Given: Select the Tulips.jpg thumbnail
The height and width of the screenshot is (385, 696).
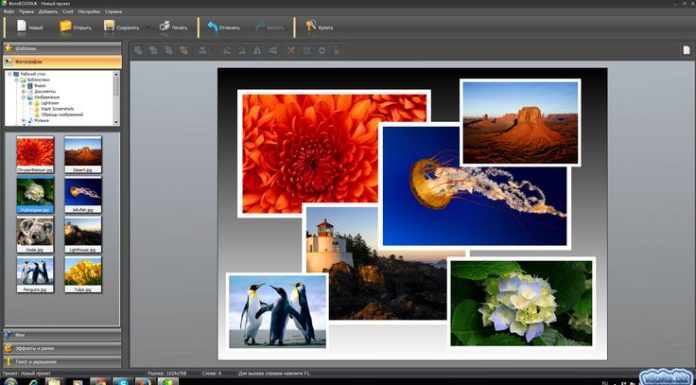Looking at the screenshot, I should [x=83, y=274].
